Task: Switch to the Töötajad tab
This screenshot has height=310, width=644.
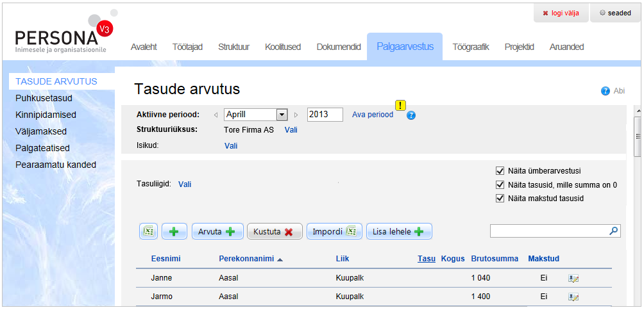Action: (x=187, y=47)
